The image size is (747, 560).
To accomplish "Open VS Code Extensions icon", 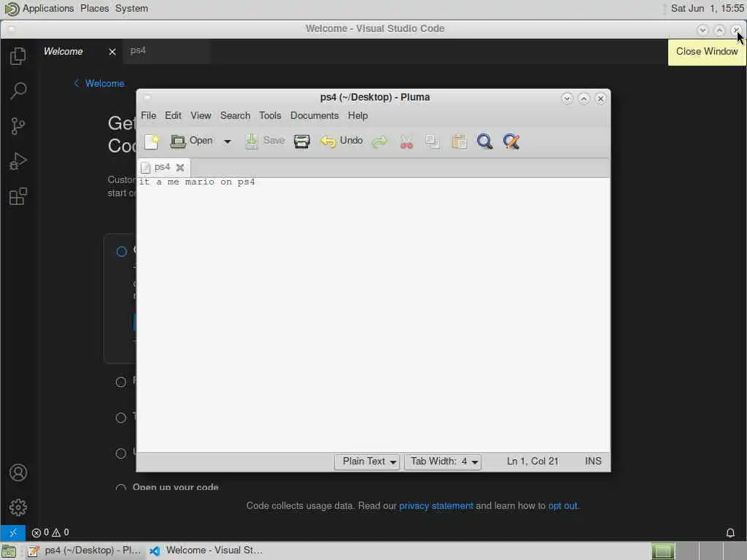I will coord(18,196).
